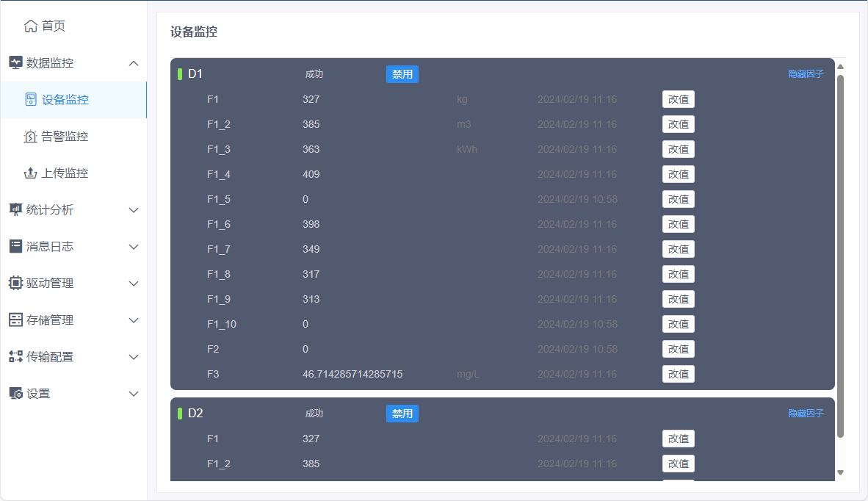Click the 消息日志 log icon
The image size is (868, 501).
click(15, 246)
